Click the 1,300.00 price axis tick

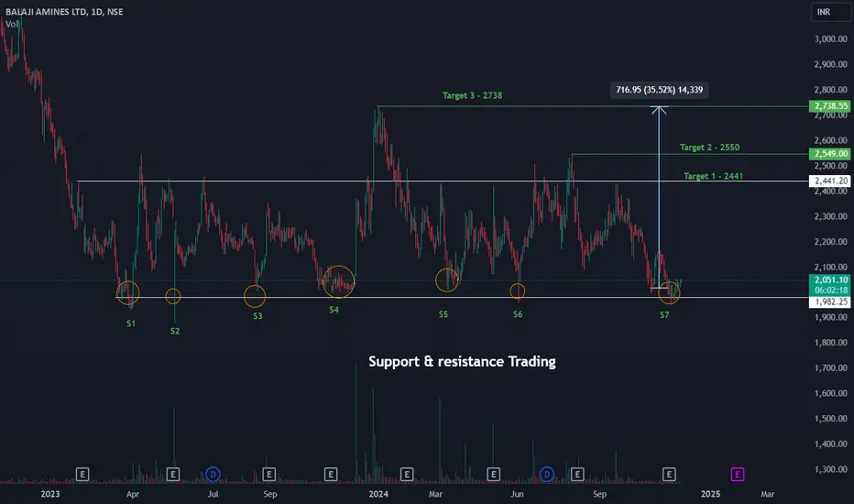click(830, 469)
